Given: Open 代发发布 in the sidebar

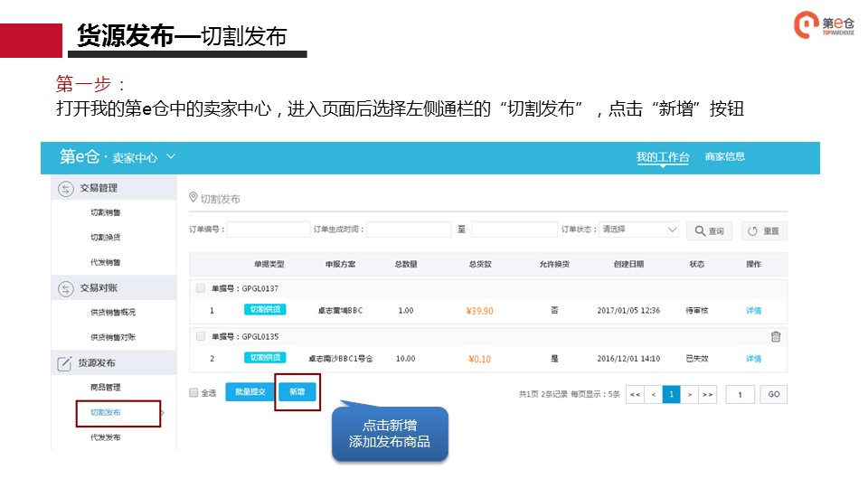Looking at the screenshot, I should point(105,437).
